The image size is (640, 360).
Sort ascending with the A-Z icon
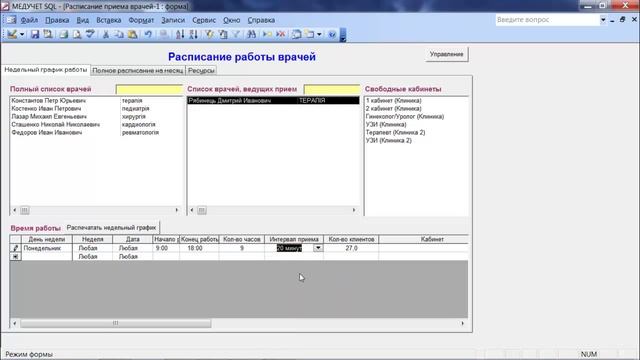click(x=180, y=34)
